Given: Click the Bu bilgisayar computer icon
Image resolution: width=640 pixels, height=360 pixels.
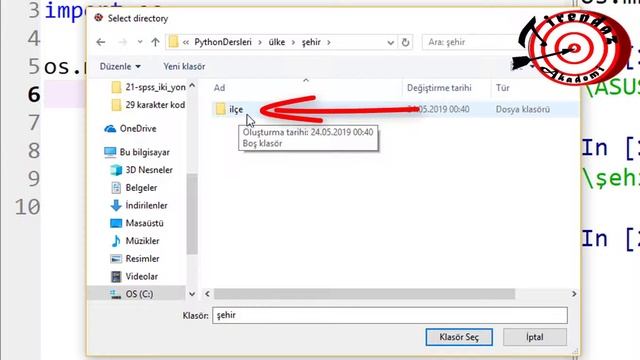Looking at the screenshot, I should tap(110, 152).
